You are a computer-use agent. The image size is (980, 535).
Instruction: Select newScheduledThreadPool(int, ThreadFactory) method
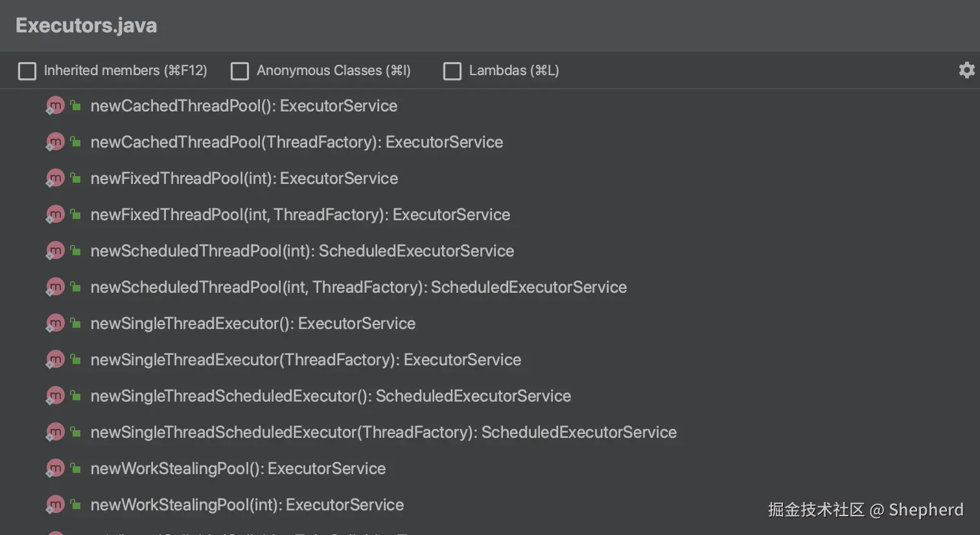pos(358,288)
